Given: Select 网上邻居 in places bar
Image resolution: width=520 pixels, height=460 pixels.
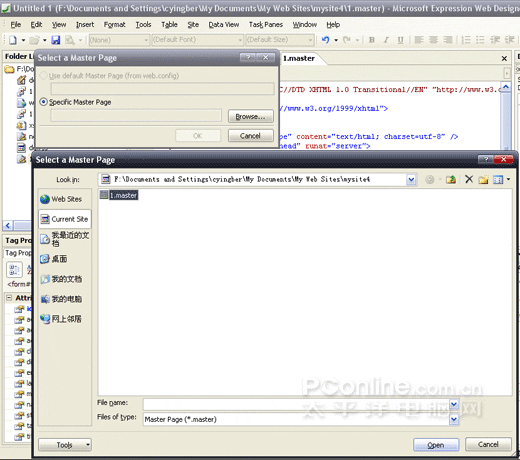Looking at the screenshot, I should pos(65,319).
